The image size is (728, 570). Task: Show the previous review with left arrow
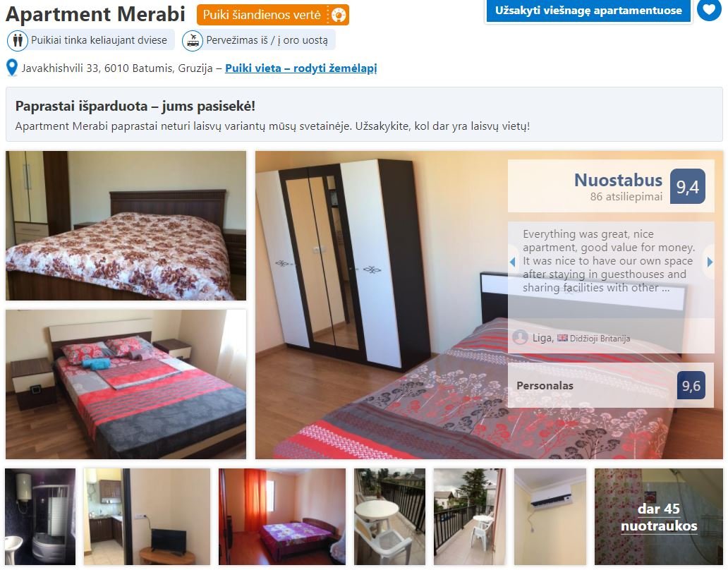[513, 262]
